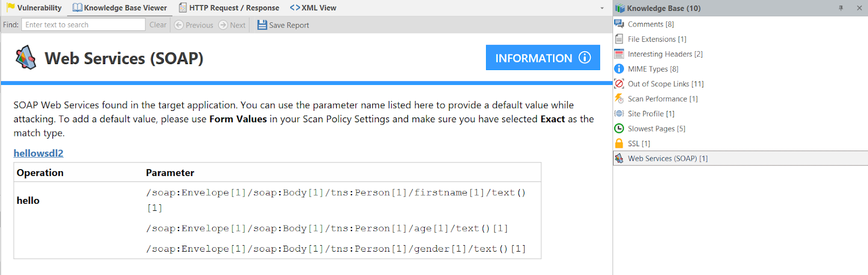Open the HTTP Request / Response tab
The height and width of the screenshot is (275, 868).
[229, 8]
